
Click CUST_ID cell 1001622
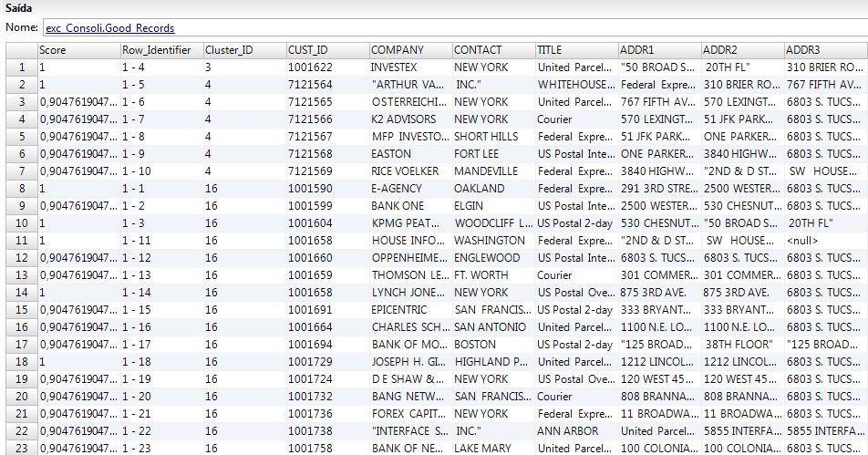pos(328,67)
